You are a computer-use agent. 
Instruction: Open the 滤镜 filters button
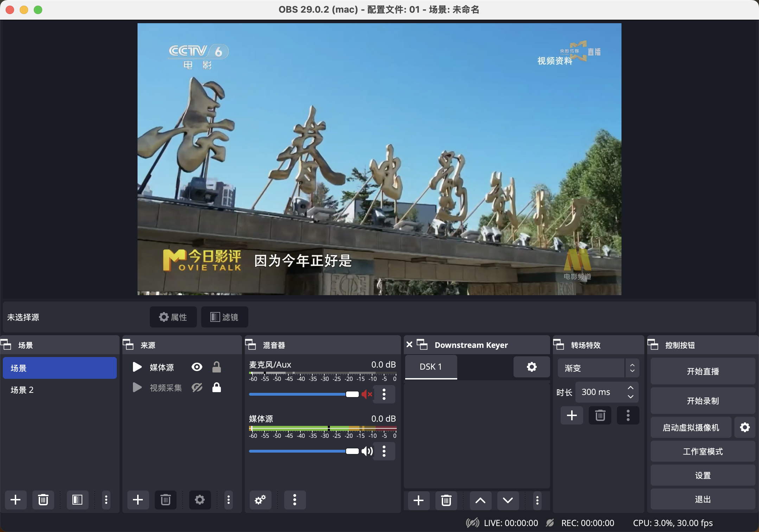click(x=224, y=317)
